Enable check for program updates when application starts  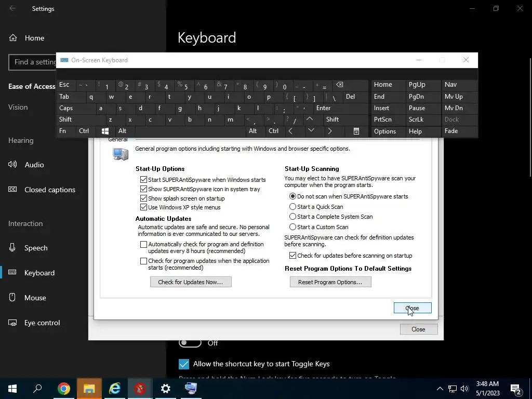click(x=143, y=261)
